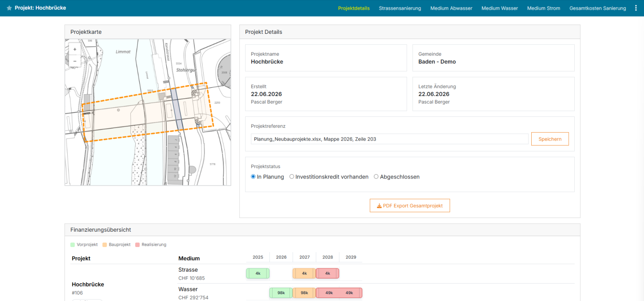644x301 pixels.
Task: Click PDF Export Gesamtprojekt button
Action: [x=410, y=206]
